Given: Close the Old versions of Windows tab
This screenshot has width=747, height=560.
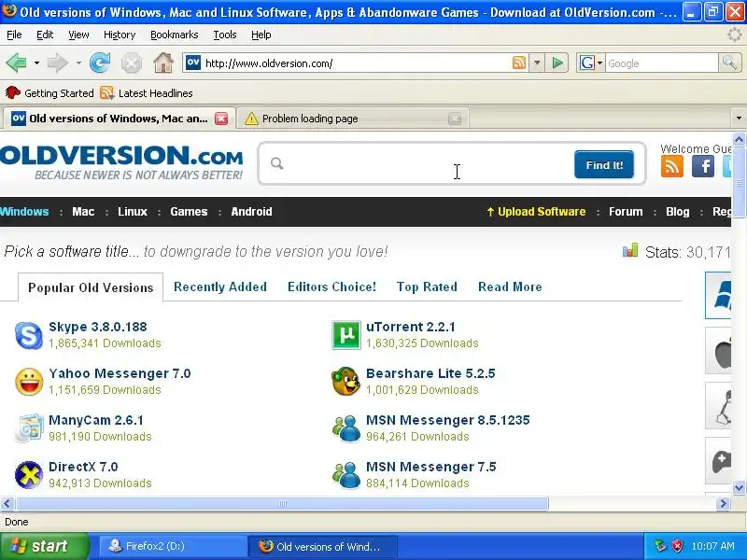Looking at the screenshot, I should pyautogui.click(x=221, y=119).
